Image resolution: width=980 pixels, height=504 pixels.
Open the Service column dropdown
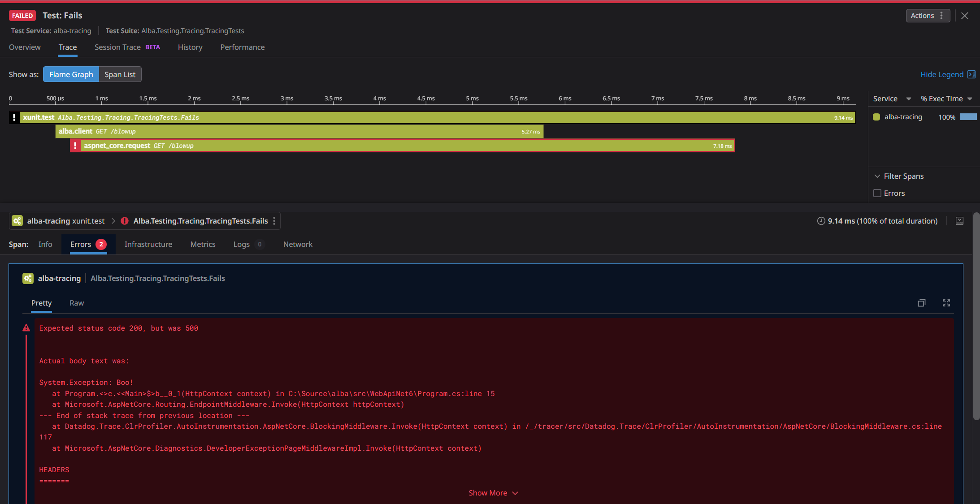click(909, 99)
